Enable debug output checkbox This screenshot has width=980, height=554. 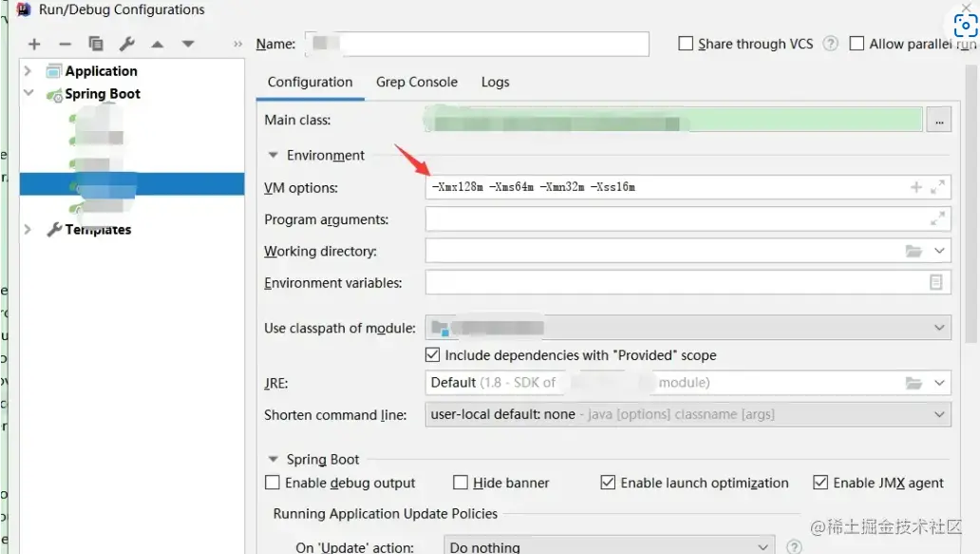[272, 483]
